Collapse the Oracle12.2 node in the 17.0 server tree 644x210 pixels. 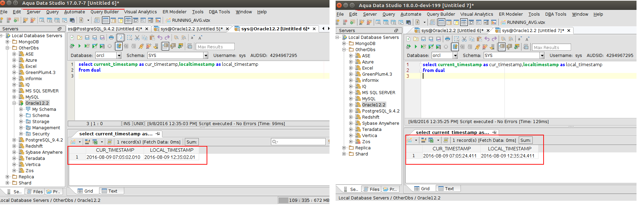pyautogui.click(x=14, y=103)
